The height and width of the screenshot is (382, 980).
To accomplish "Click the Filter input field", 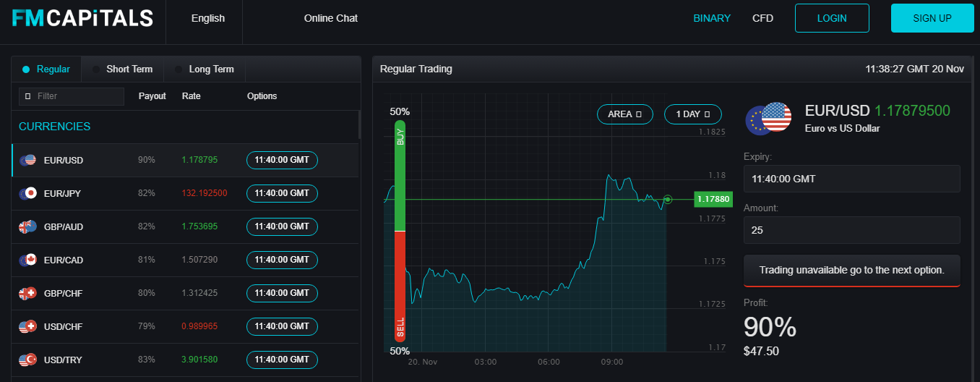I will (x=72, y=96).
